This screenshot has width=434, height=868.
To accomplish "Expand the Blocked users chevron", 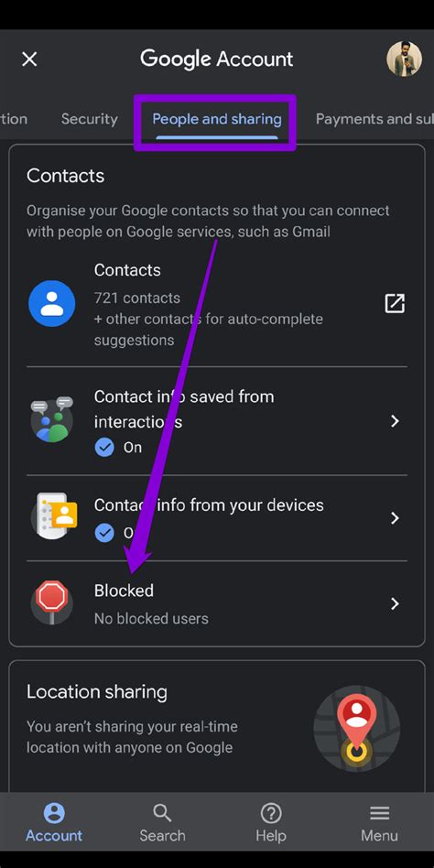I will pyautogui.click(x=395, y=603).
